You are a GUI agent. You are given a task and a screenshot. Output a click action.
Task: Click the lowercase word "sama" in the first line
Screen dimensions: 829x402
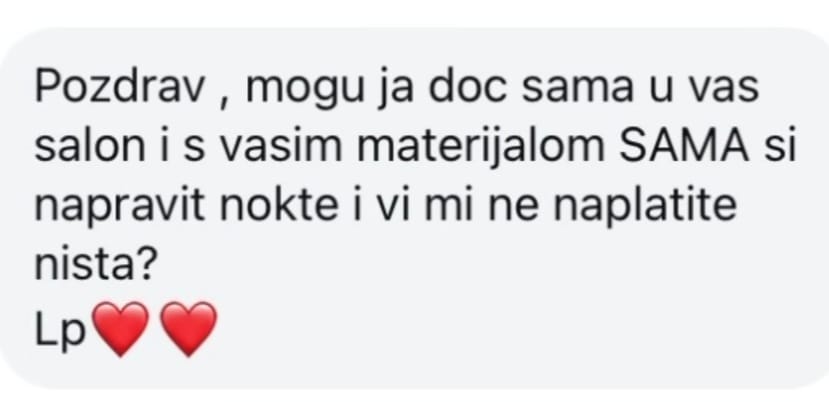(577, 92)
